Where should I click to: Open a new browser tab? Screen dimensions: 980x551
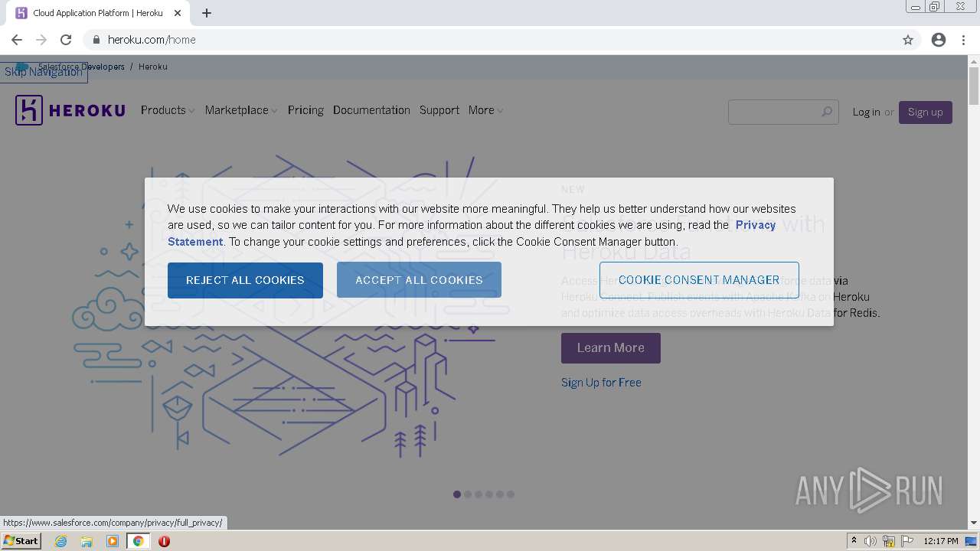(207, 13)
